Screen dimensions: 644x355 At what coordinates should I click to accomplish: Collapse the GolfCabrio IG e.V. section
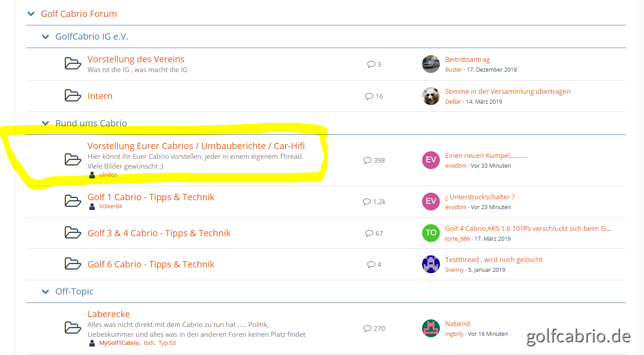point(45,37)
